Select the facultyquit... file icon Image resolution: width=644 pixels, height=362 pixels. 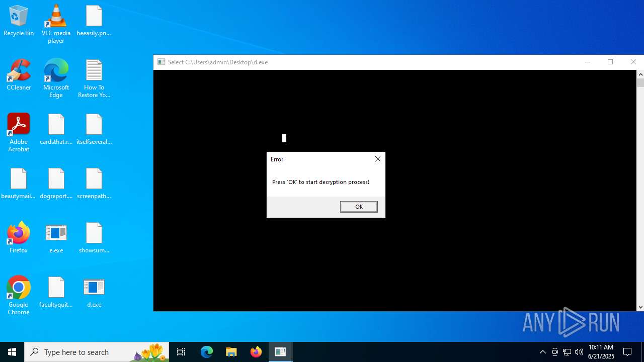[x=56, y=293]
